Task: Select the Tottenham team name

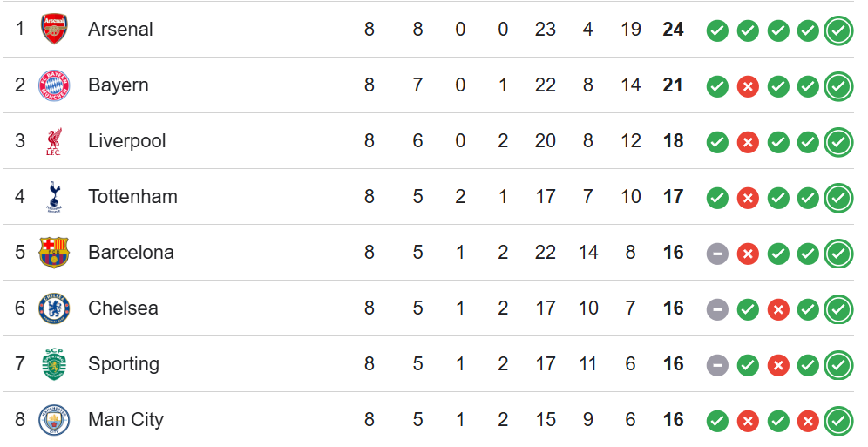Action: [x=132, y=197]
